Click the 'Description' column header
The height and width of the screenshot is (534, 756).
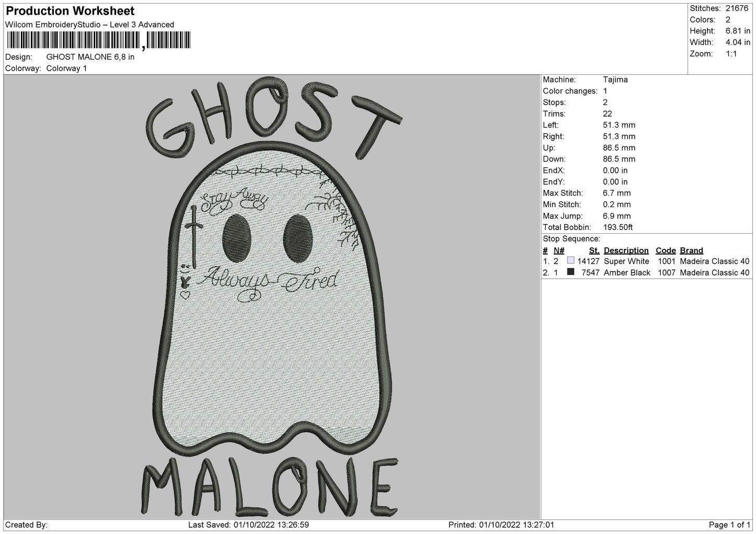(x=626, y=251)
